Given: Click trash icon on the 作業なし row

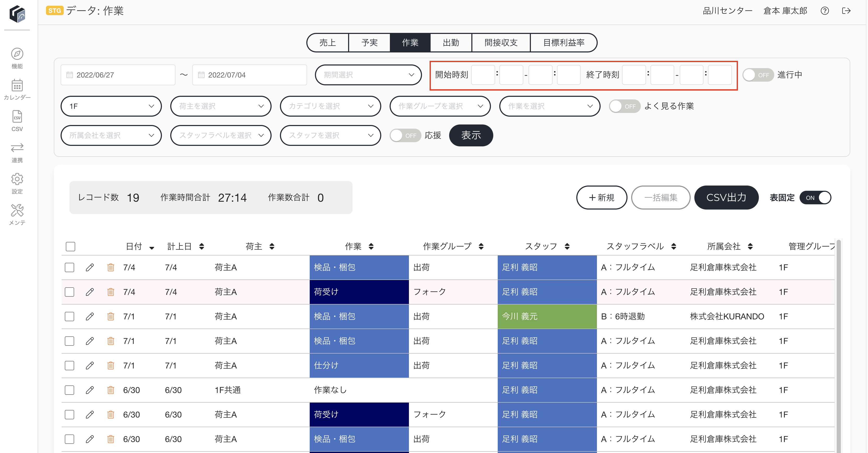Looking at the screenshot, I should click(110, 390).
